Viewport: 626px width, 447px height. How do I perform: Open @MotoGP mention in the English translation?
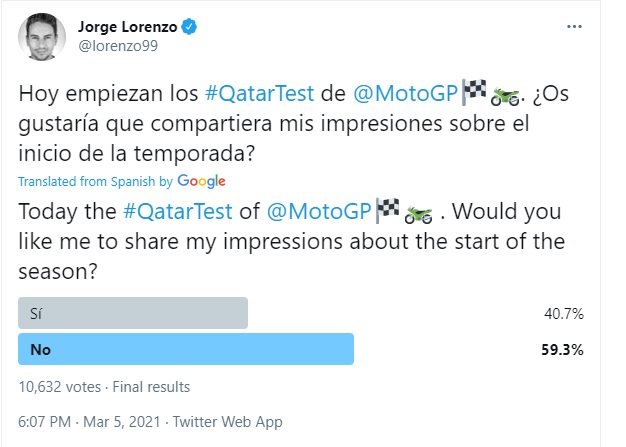(x=316, y=211)
